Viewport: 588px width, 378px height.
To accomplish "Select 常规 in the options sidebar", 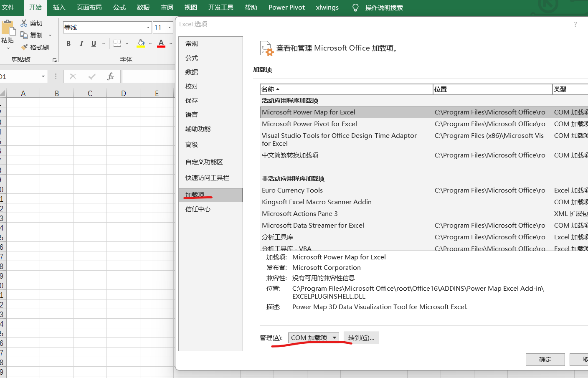I will pyautogui.click(x=210, y=44).
